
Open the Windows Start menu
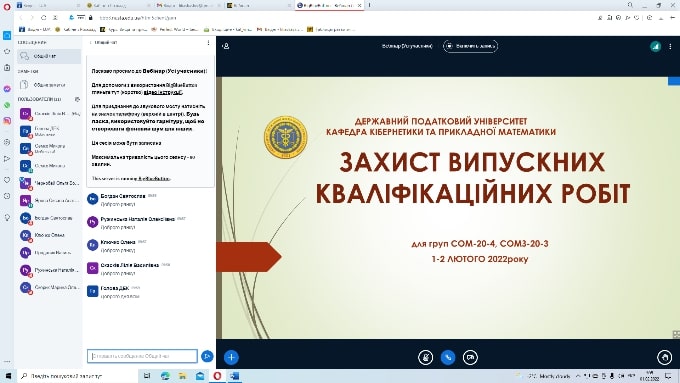(8, 376)
